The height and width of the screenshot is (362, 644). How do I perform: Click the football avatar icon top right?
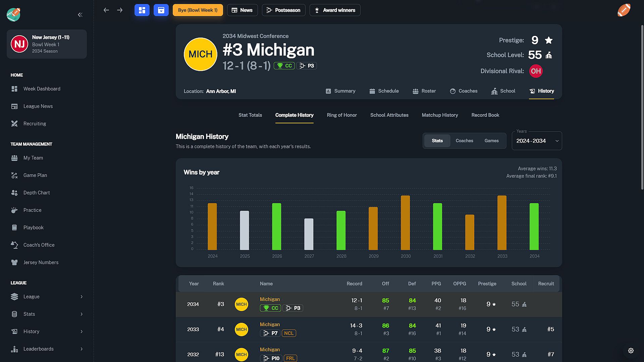624,10
